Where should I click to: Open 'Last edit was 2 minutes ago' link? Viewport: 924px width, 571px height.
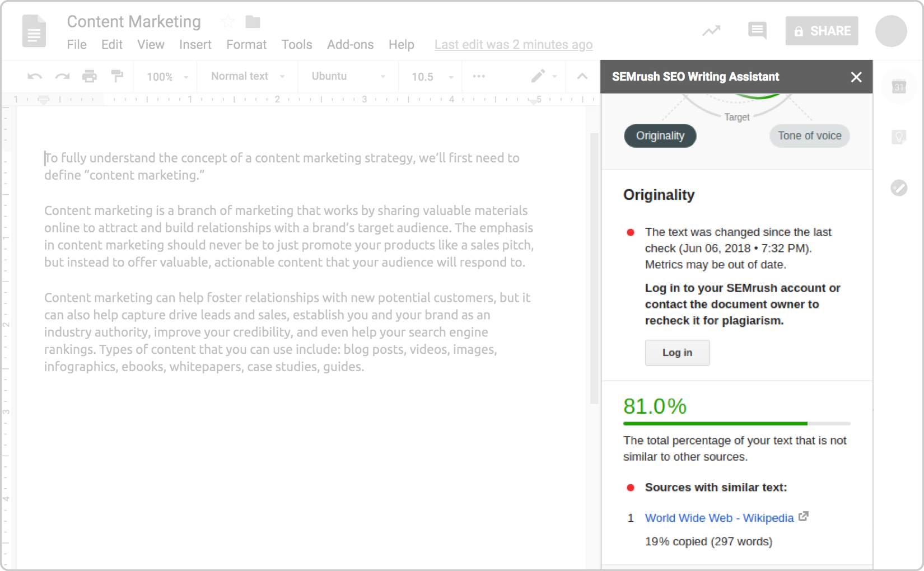pyautogui.click(x=514, y=45)
